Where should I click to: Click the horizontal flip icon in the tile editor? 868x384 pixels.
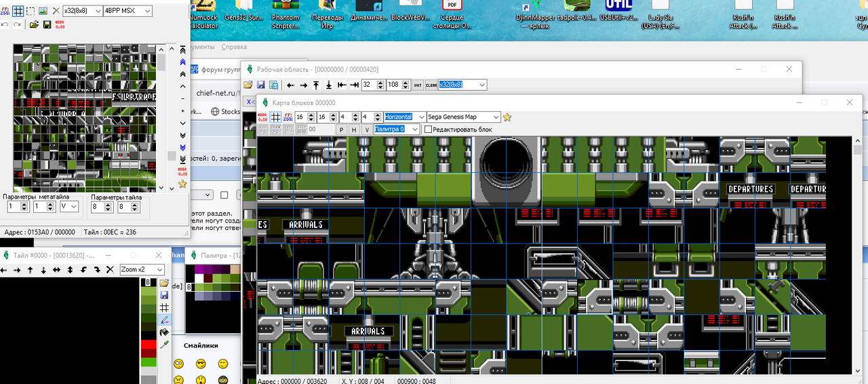click(x=56, y=270)
